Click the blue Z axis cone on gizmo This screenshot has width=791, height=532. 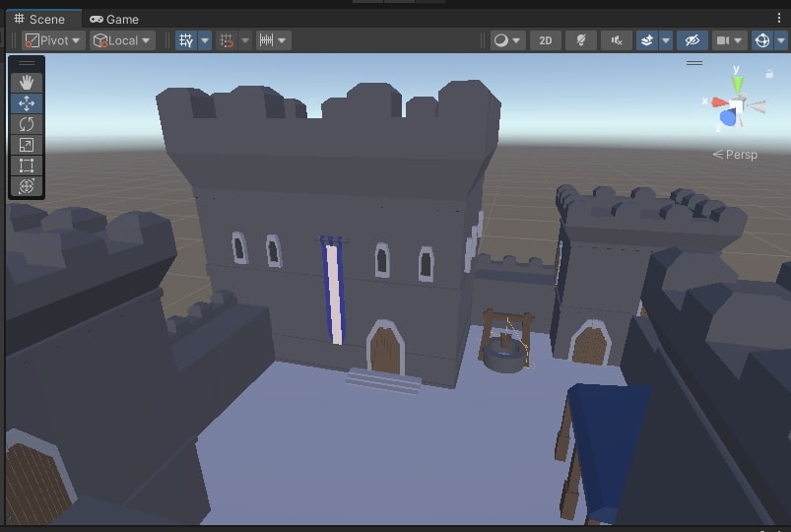tap(728, 118)
